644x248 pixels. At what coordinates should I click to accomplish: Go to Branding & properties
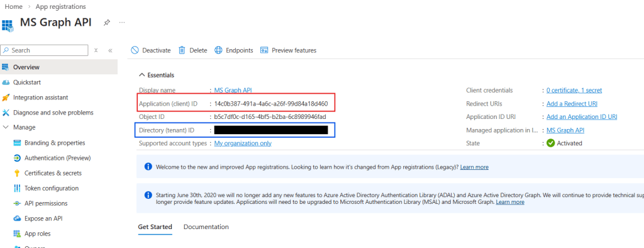pos(55,143)
